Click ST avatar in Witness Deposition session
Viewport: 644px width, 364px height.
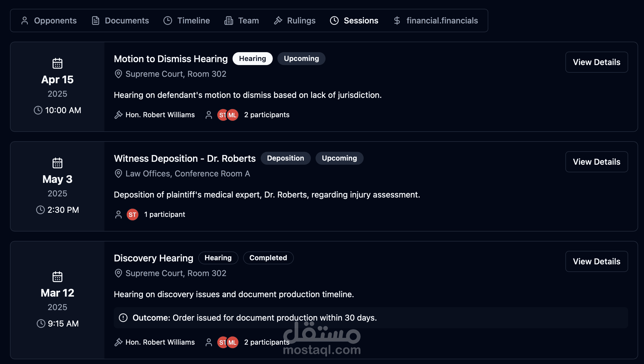pos(132,215)
